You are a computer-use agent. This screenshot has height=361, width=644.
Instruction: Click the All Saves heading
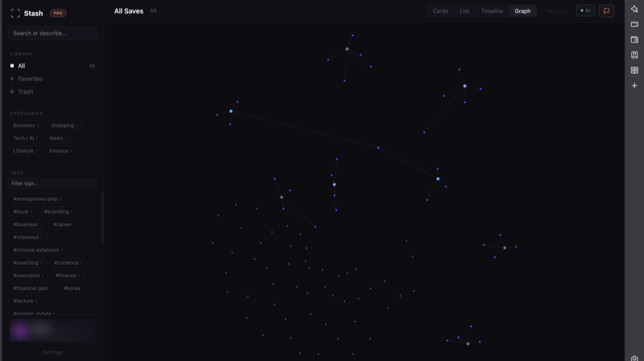[x=129, y=11]
